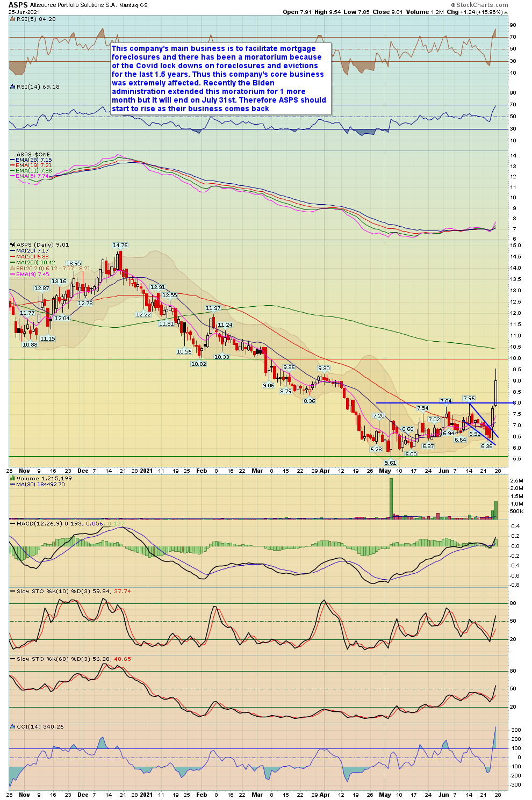Click the 14.76 price peak label

point(120,245)
